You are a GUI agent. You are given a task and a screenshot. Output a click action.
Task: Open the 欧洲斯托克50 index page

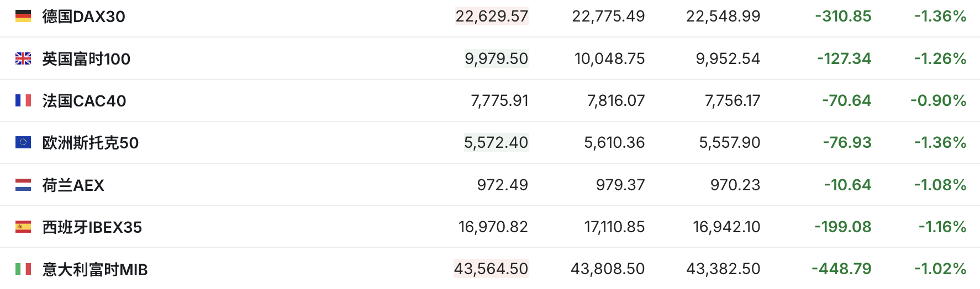91,143
